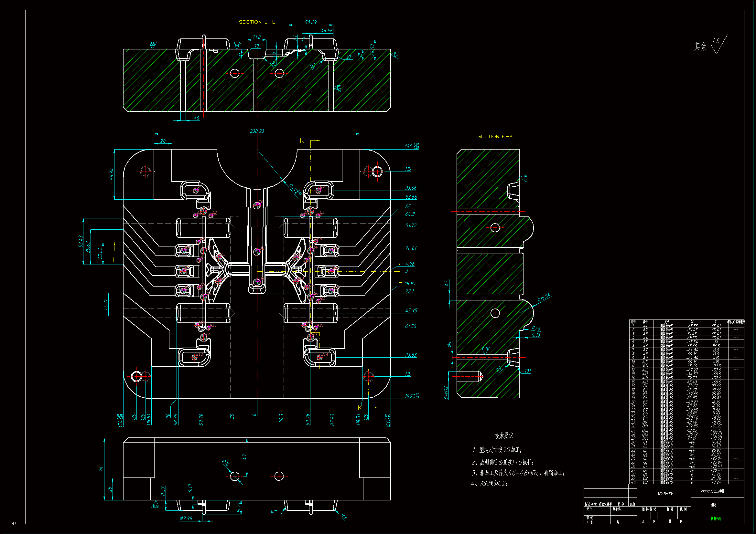Click the A1 sheet size label
The height and width of the screenshot is (534, 756).
click(14, 523)
